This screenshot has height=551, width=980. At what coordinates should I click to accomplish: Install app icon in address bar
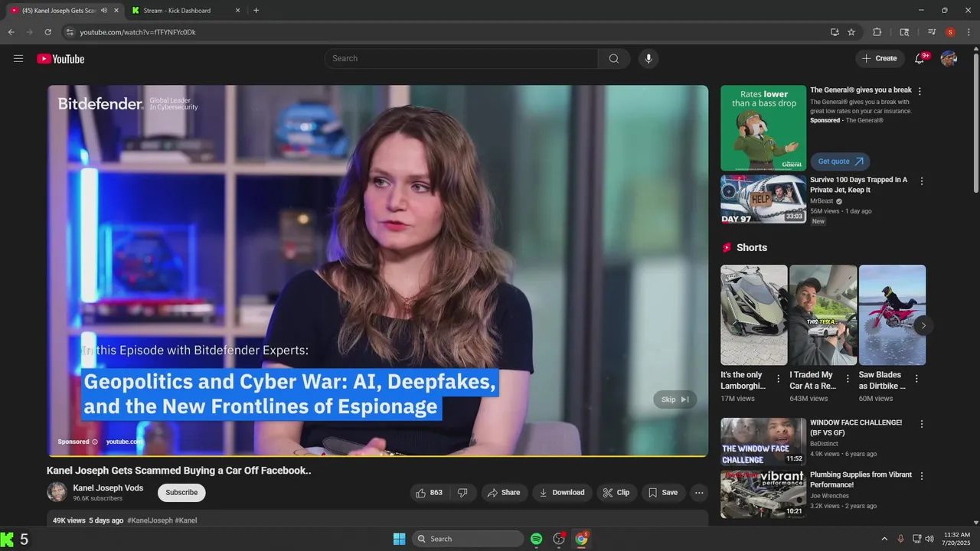click(835, 32)
